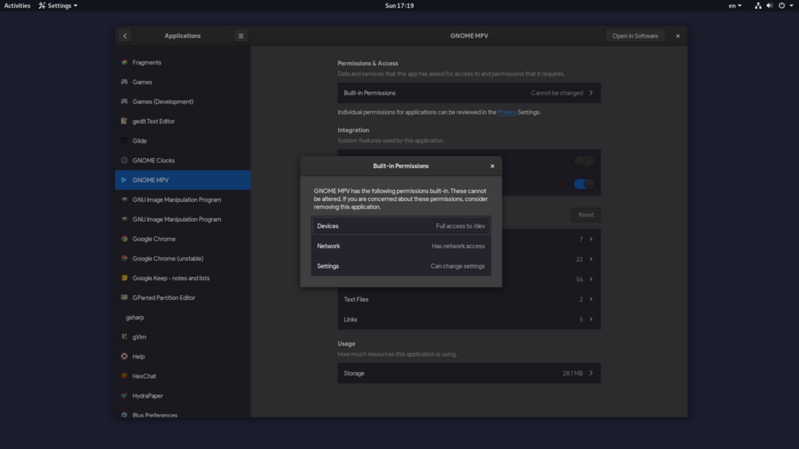The height and width of the screenshot is (449, 799).
Task: Click the Open in Software button
Action: point(635,36)
